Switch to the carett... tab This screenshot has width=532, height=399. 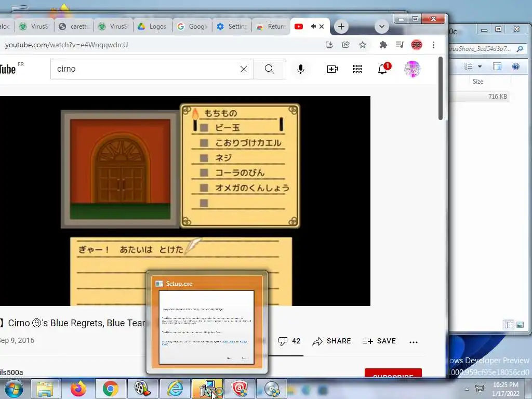point(74,26)
